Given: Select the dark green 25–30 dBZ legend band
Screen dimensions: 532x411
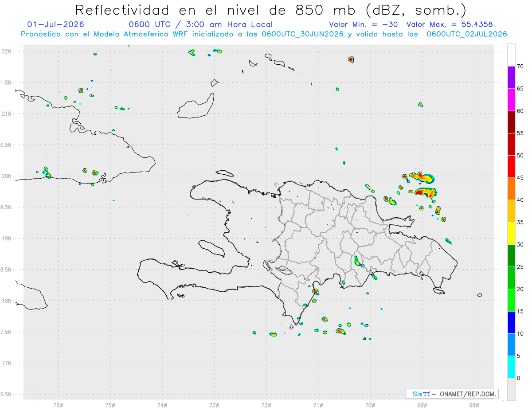Looking at the screenshot, I should coord(511,256).
